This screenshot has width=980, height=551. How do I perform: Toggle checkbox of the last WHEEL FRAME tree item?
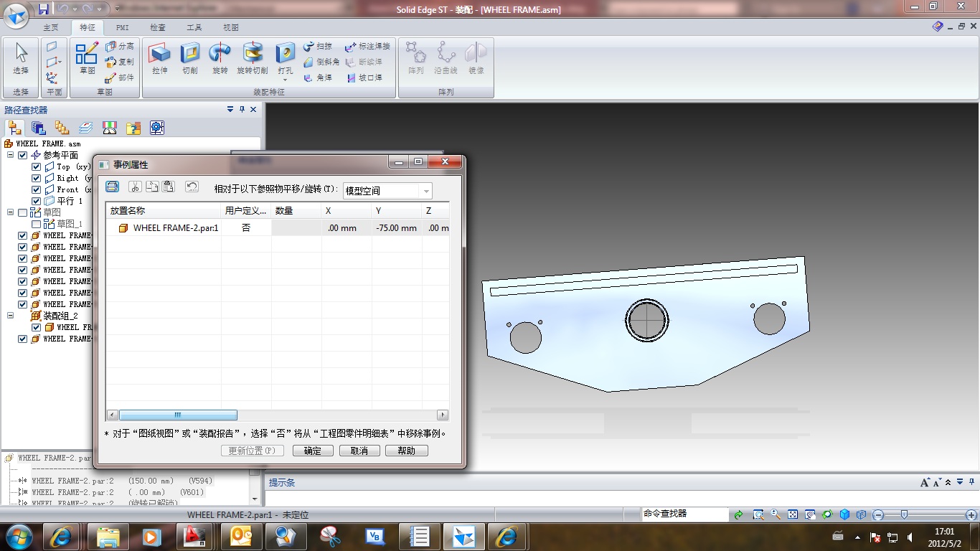(22, 339)
